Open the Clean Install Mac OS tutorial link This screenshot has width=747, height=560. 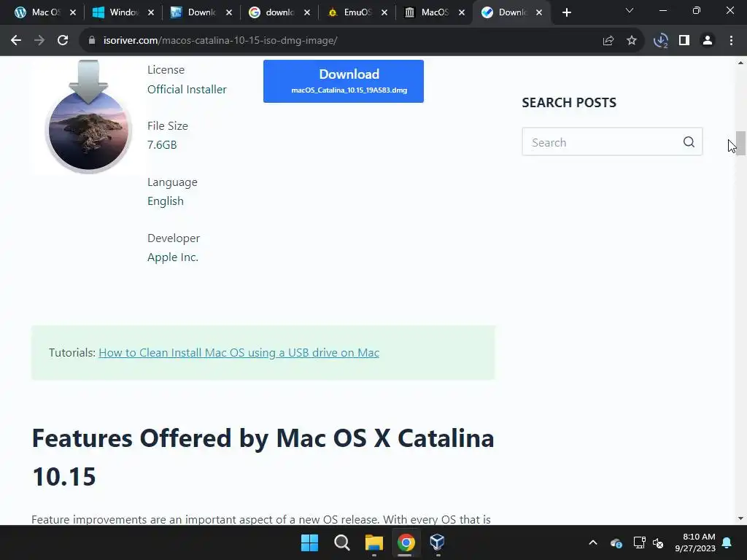239,353
